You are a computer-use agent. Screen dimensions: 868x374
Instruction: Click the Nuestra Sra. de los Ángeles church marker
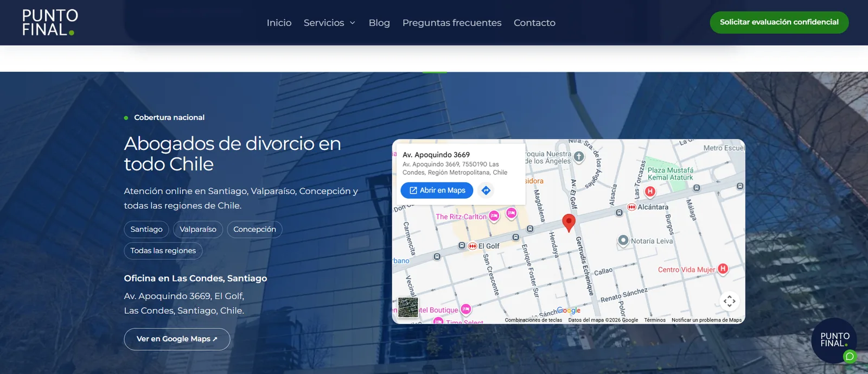click(579, 156)
